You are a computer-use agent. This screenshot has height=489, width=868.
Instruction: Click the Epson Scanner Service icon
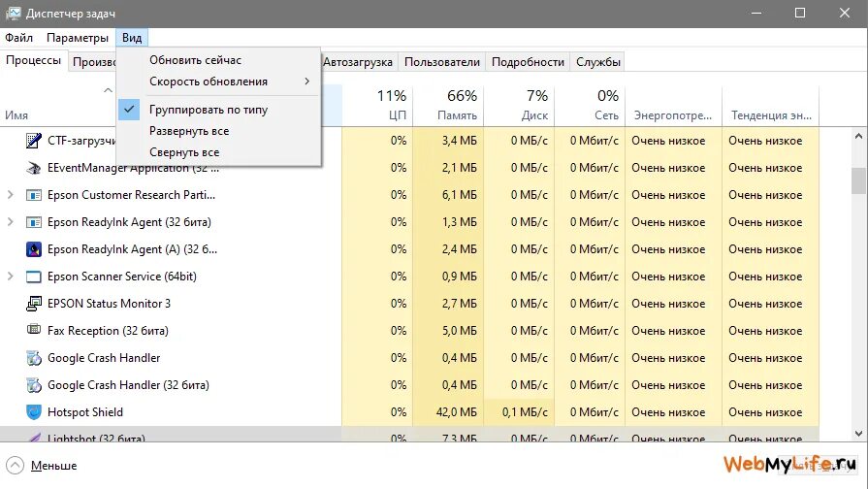(34, 277)
